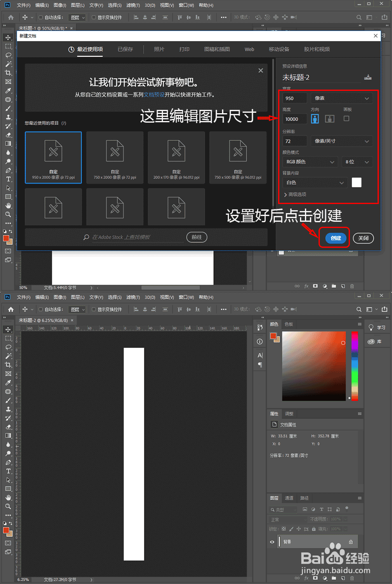Viewport: 392px width, 584px height.
Task: Select the Brush tool in the 未标题-2 window
Action: click(8, 400)
